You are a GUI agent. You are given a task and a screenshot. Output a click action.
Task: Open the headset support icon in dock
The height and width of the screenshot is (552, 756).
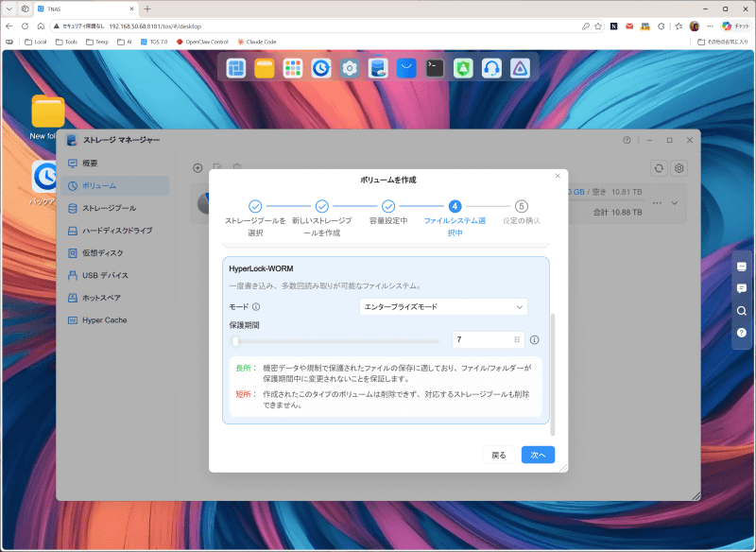[x=491, y=68]
